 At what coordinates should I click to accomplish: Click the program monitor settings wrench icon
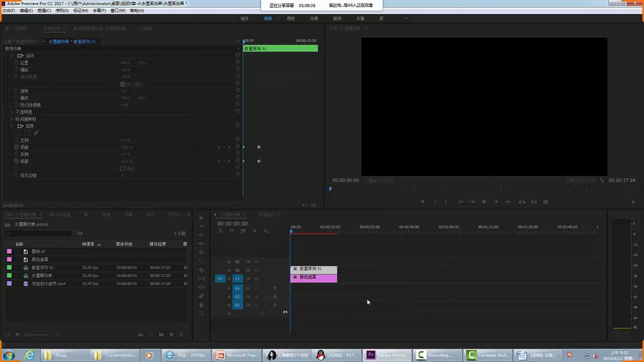coord(602,180)
